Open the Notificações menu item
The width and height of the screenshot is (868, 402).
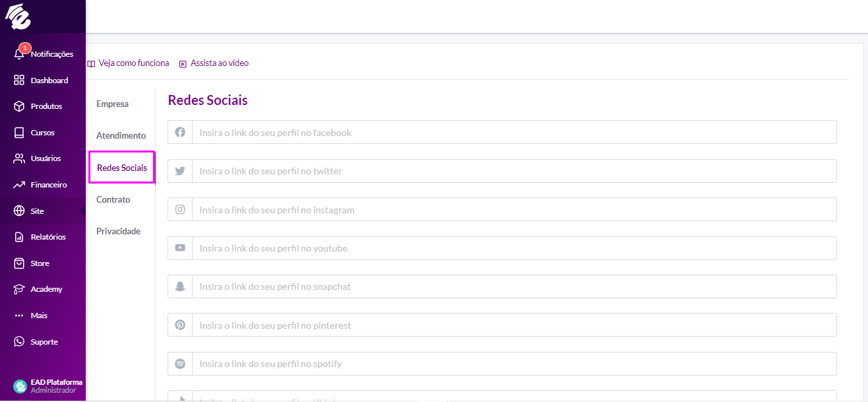coord(43,54)
